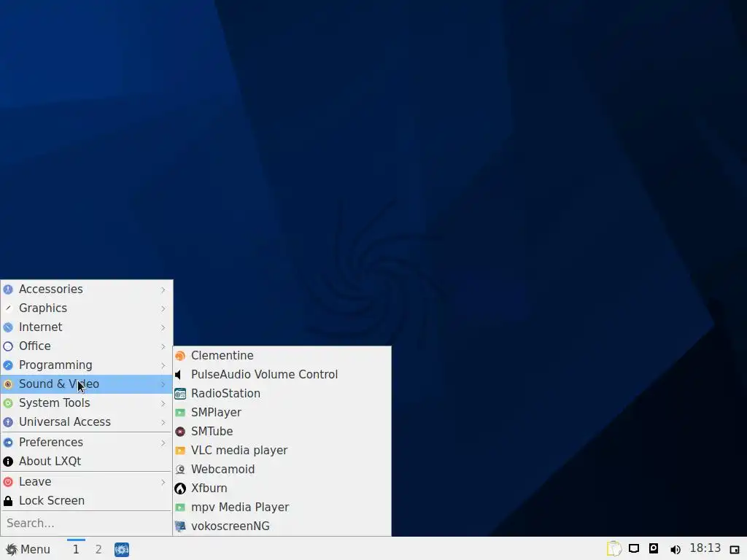Click the SMPlayer text label
This screenshot has width=747, height=560.
[x=216, y=413]
